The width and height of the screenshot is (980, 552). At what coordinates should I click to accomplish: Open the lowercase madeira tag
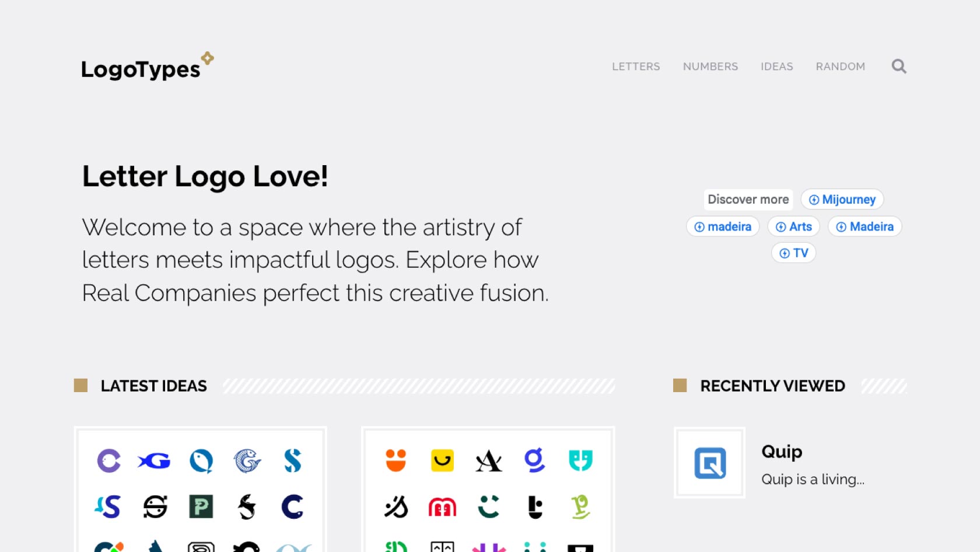[x=723, y=226]
